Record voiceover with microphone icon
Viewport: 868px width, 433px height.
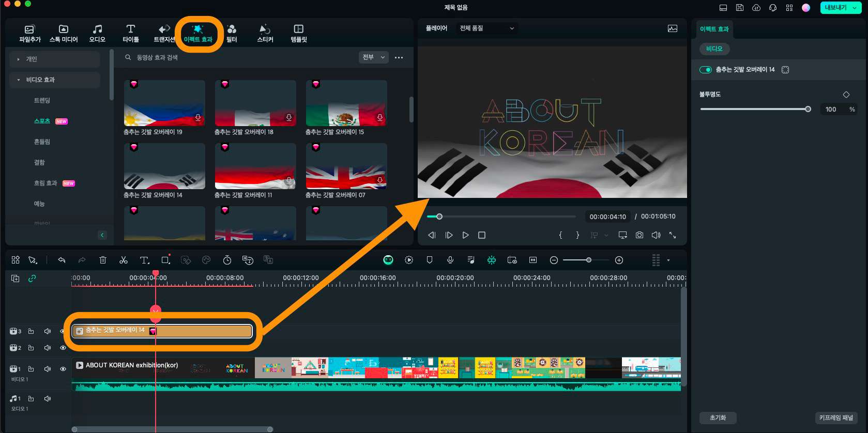coord(450,260)
